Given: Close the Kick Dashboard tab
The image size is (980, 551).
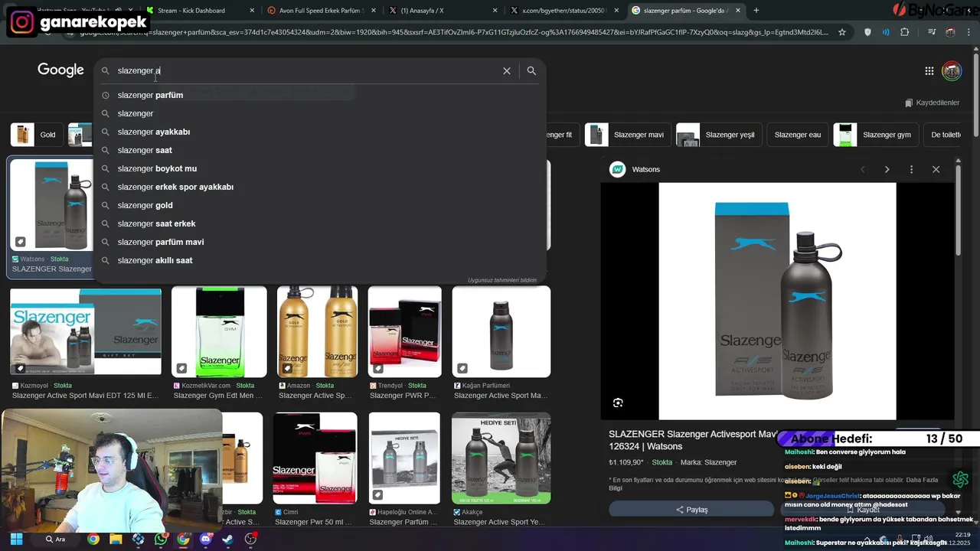Looking at the screenshot, I should [x=252, y=11].
